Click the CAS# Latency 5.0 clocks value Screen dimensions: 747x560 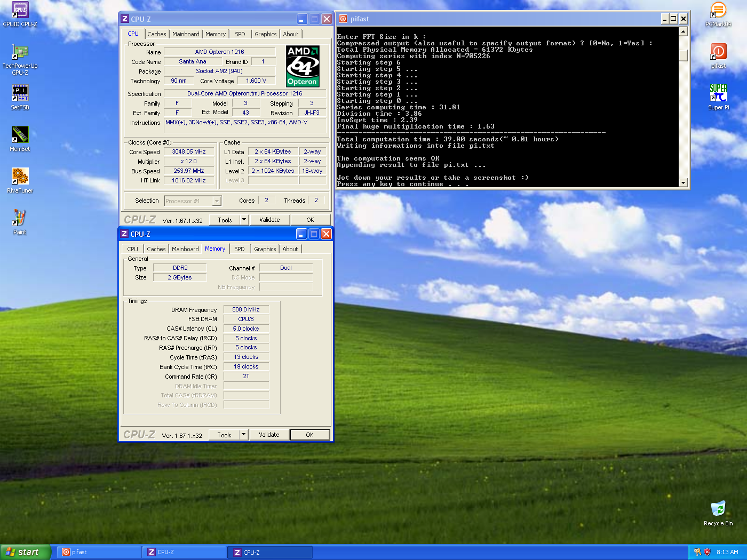coord(246,329)
